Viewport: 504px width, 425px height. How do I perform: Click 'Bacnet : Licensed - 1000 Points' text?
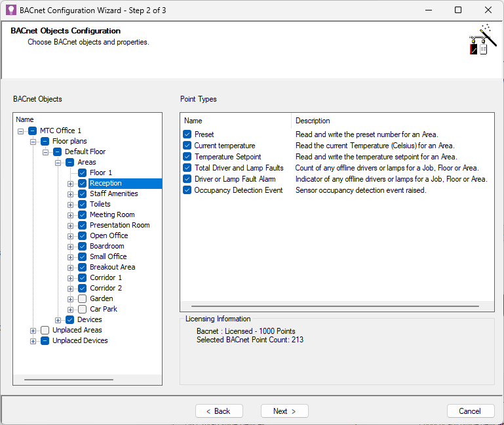pyautogui.click(x=246, y=331)
